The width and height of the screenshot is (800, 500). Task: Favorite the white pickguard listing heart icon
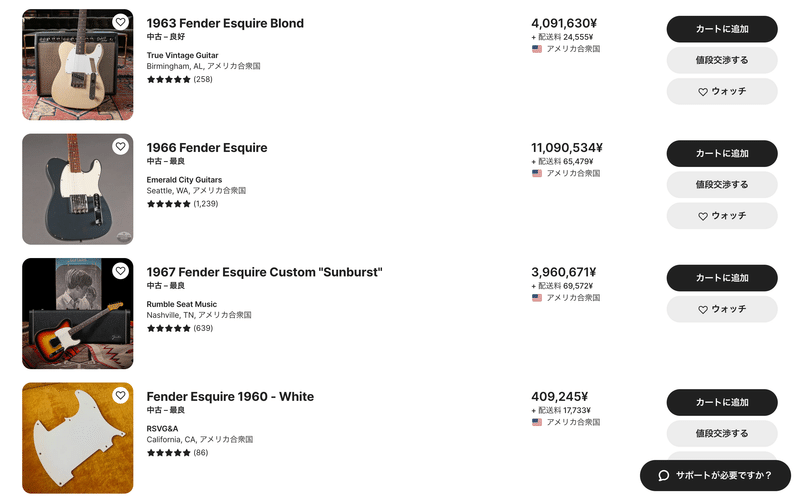point(120,395)
